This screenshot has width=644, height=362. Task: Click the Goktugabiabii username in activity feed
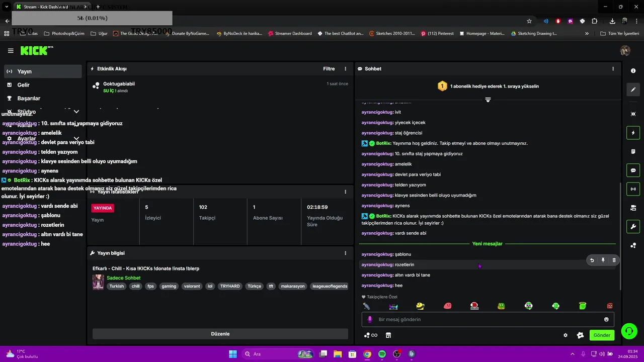[x=119, y=84]
